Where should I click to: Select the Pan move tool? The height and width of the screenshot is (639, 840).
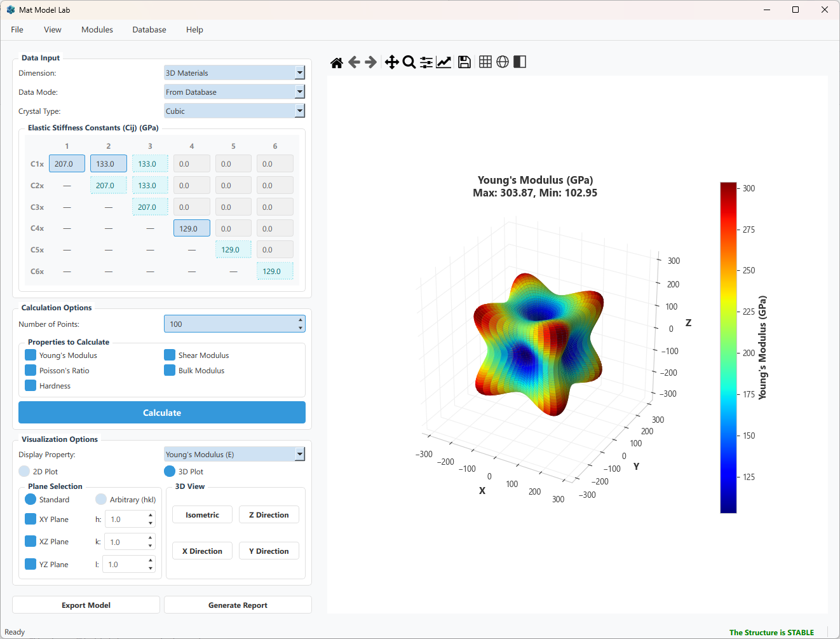392,62
